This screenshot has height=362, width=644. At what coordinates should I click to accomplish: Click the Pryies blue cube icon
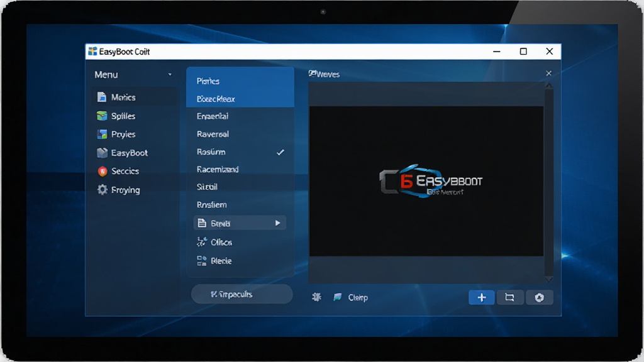tap(102, 134)
